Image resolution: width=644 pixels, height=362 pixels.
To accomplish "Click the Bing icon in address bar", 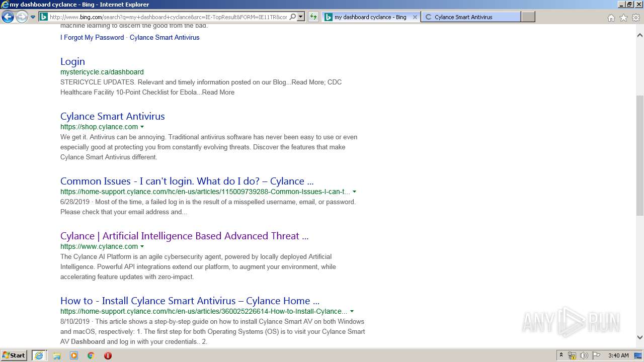I will coord(44,17).
